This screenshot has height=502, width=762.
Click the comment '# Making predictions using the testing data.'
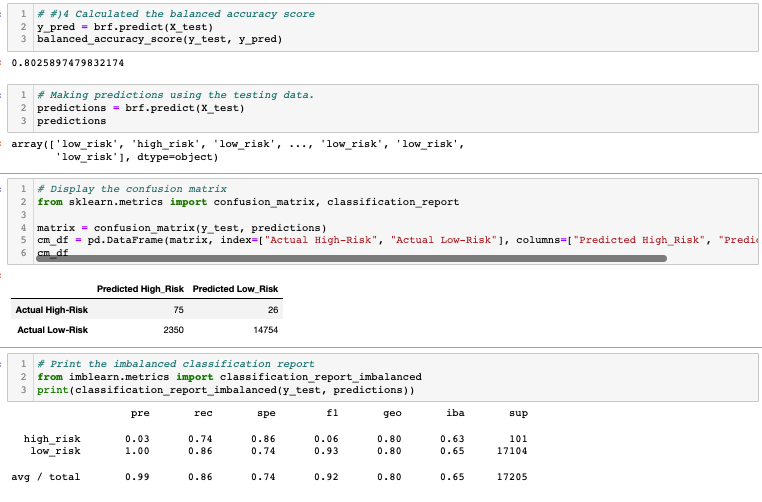175,95
